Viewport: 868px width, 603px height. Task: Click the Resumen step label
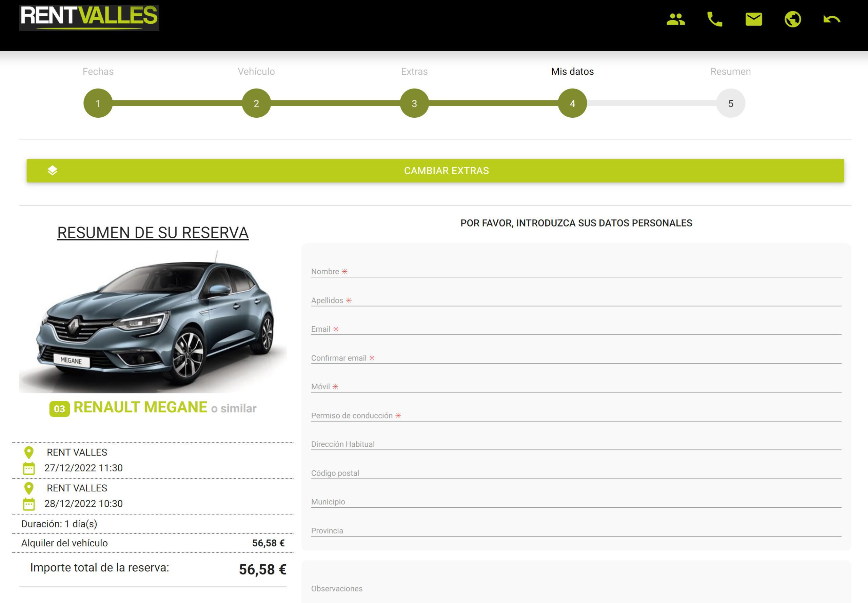click(x=731, y=72)
